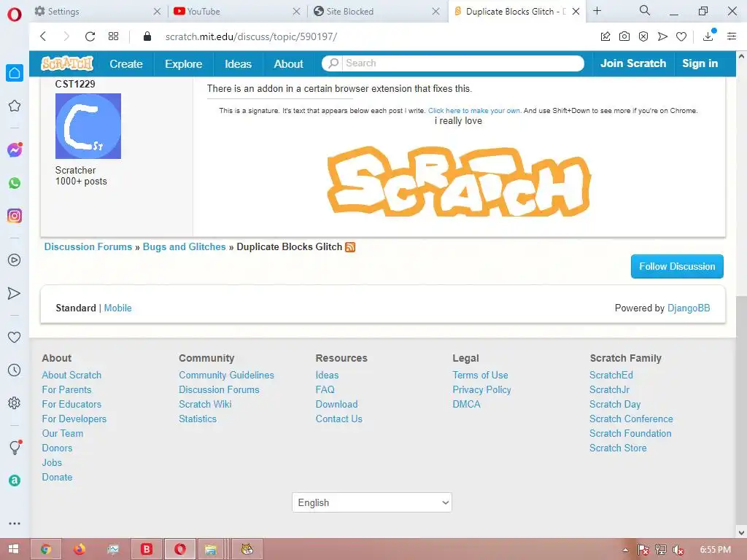Click Join Scratch button
The width and height of the screenshot is (747, 560).
(x=632, y=64)
